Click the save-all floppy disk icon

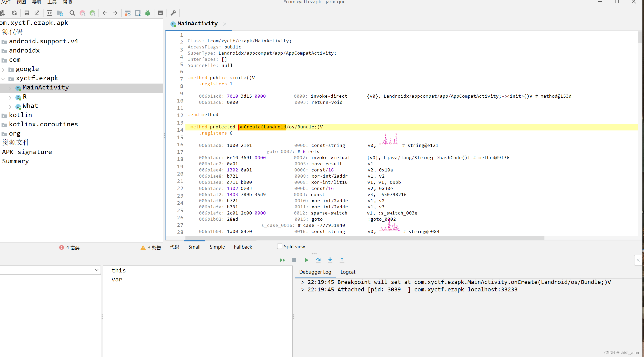click(x=27, y=13)
